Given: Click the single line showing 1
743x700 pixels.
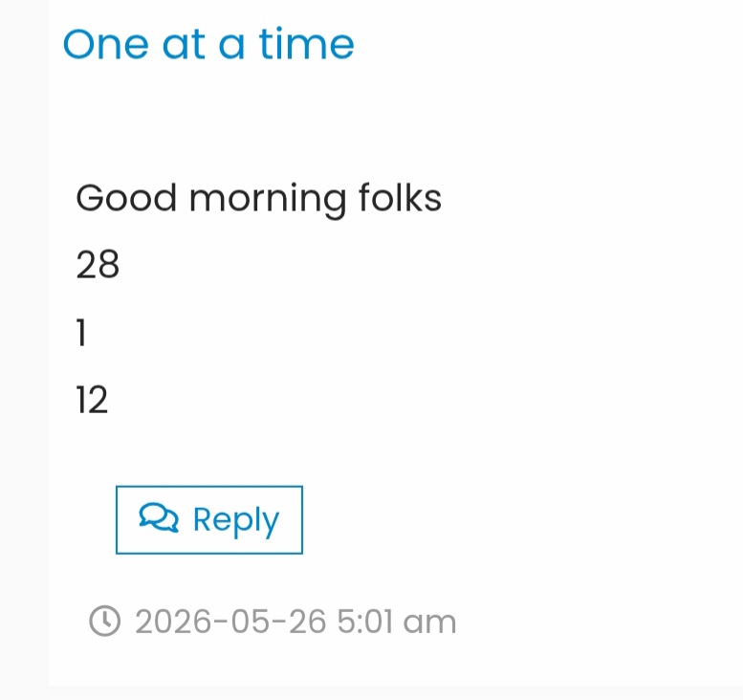Looking at the screenshot, I should [x=81, y=332].
